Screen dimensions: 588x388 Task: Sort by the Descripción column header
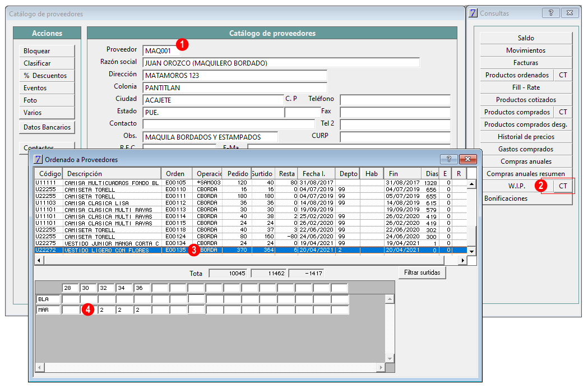point(111,174)
